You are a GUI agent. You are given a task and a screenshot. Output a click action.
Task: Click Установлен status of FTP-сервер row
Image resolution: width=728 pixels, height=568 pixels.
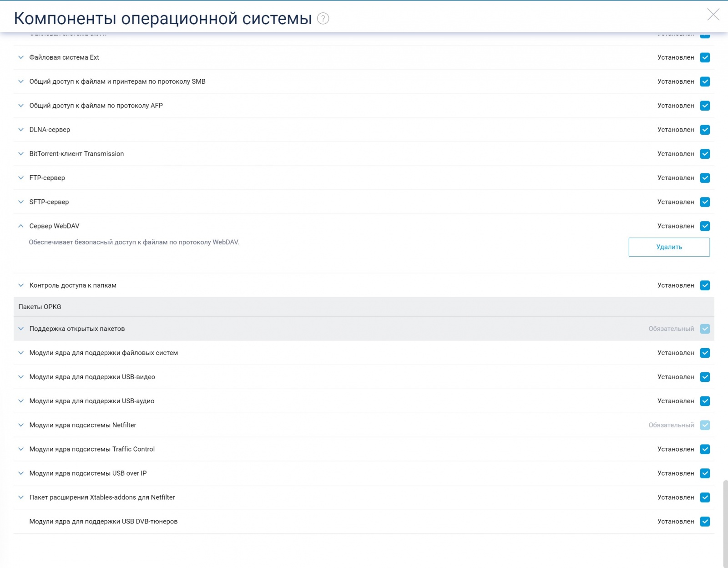click(x=676, y=178)
